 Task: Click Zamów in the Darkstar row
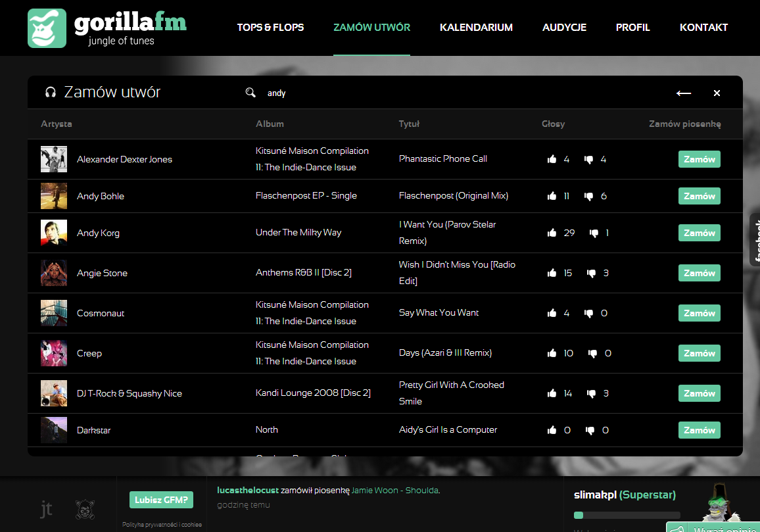pos(700,430)
